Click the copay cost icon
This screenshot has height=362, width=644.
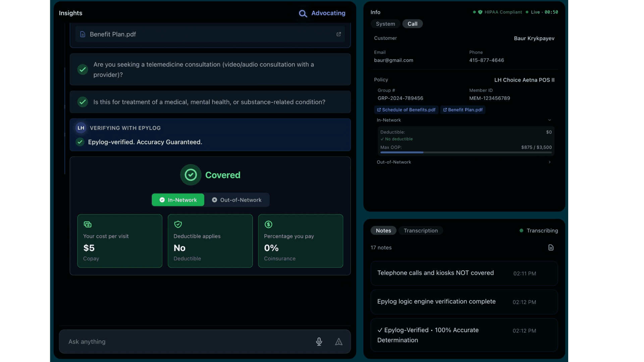88,224
